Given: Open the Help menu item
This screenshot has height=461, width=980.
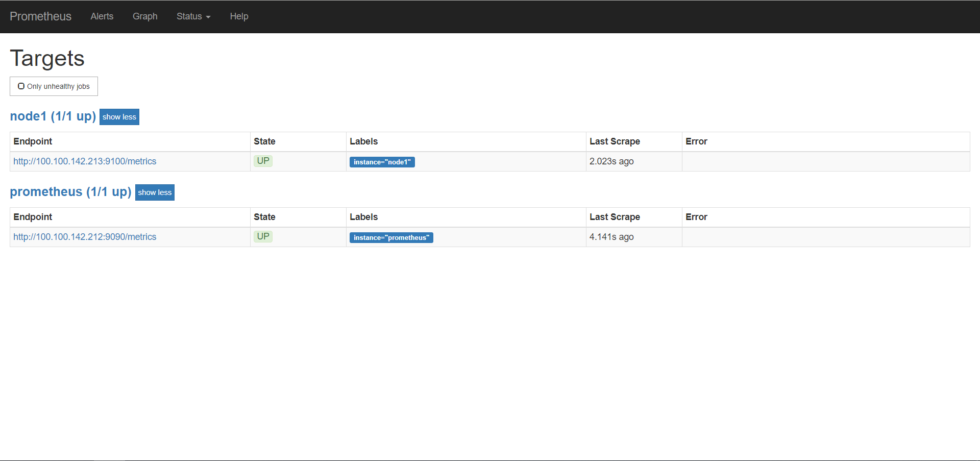Looking at the screenshot, I should pos(239,16).
